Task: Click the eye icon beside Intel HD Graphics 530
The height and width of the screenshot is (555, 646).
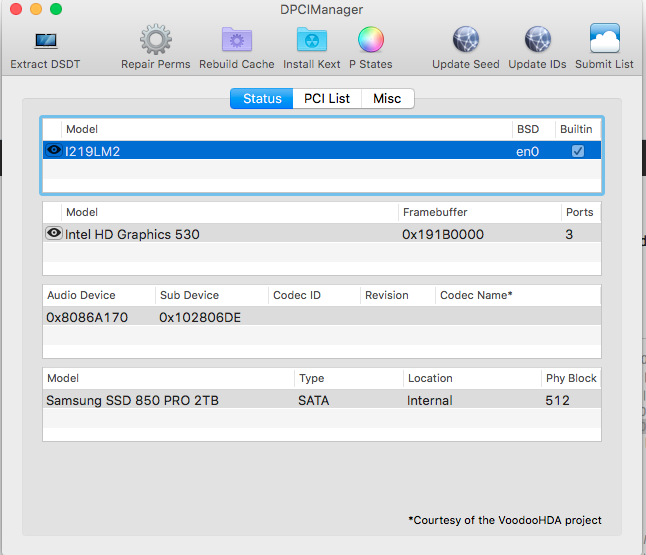Action: 54,234
